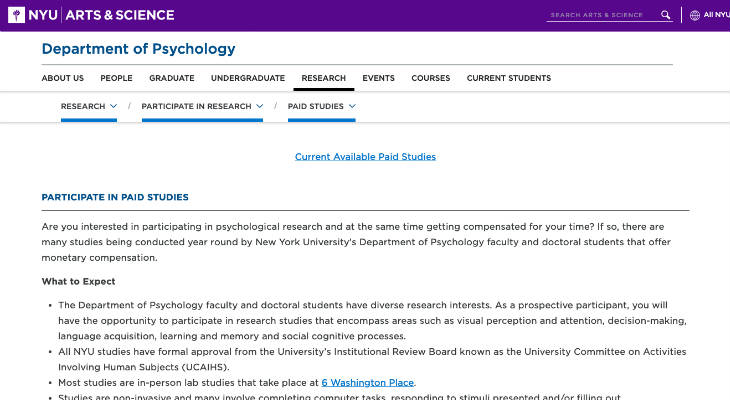
Task: Click the Paid Studies breadcrumb label
Action: (316, 106)
